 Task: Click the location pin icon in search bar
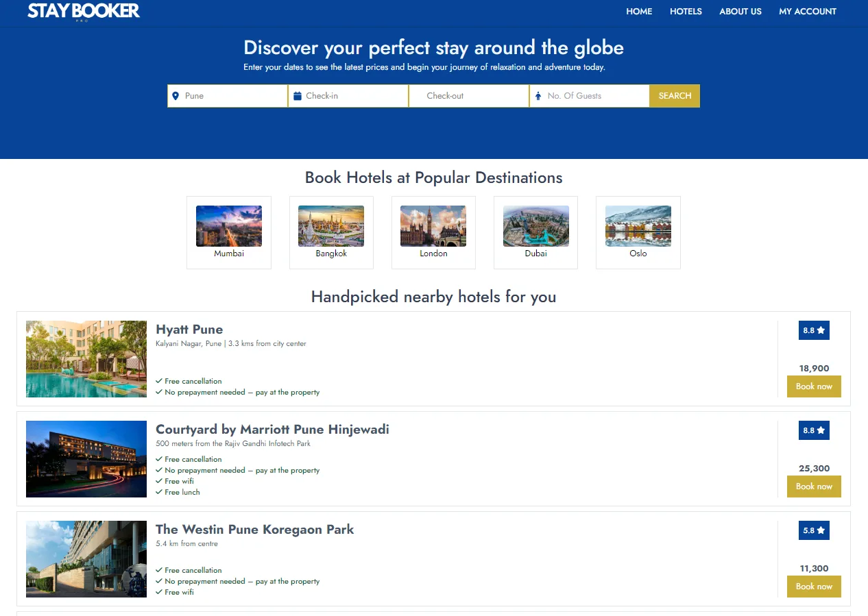tap(176, 96)
